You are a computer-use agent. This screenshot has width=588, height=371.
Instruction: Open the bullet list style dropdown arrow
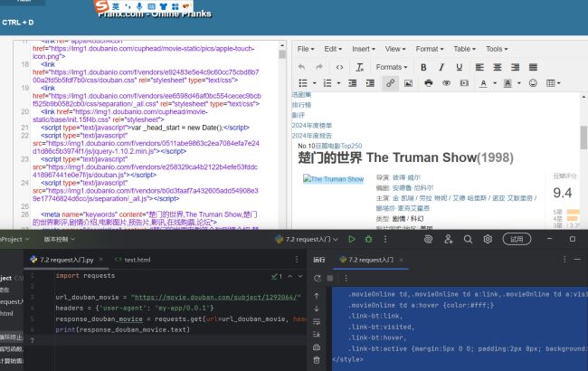point(314,83)
